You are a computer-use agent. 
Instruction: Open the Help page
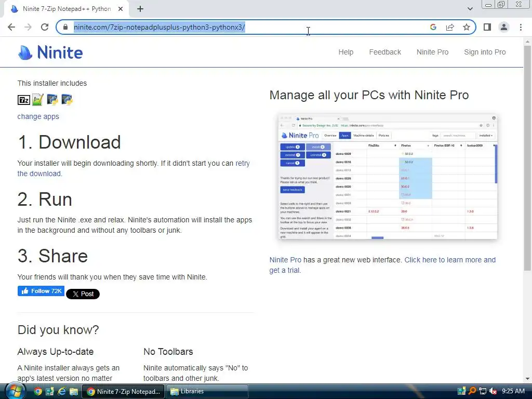coord(345,52)
